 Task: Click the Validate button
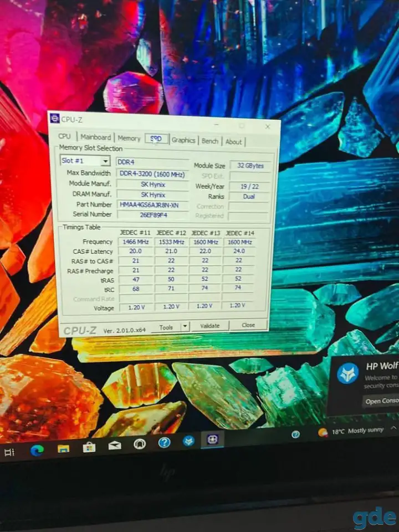pyautogui.click(x=209, y=326)
